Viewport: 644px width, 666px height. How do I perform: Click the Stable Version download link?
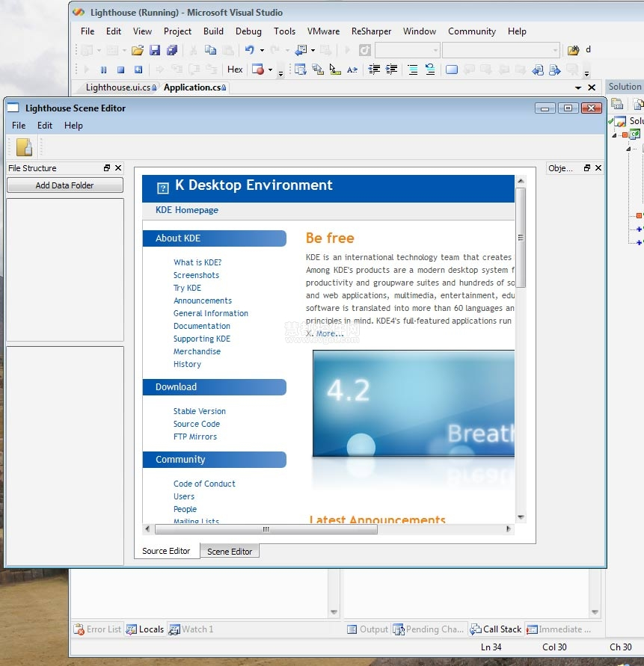point(200,412)
